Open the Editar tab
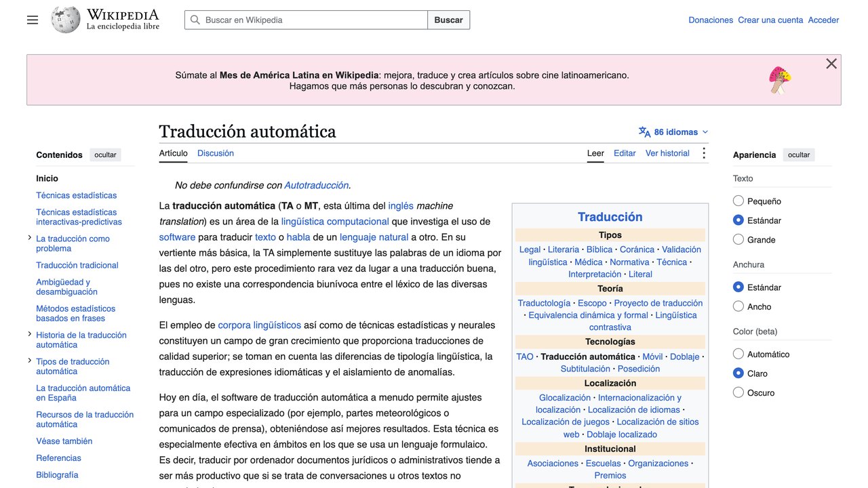868x488 pixels. tap(625, 153)
